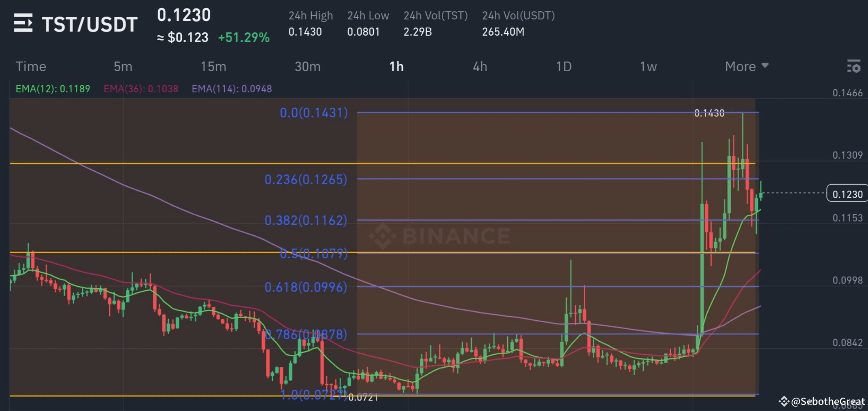The height and width of the screenshot is (411, 868).
Task: Click the Binance watermark in chart center
Action: click(x=439, y=235)
